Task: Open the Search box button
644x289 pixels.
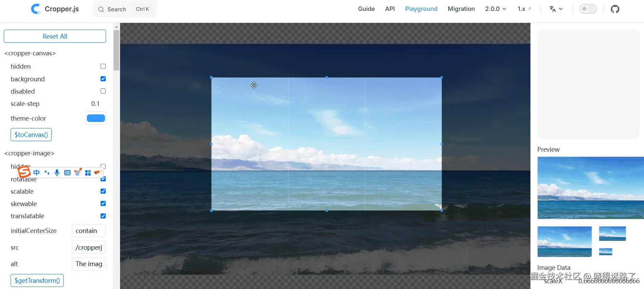Action: tap(124, 9)
